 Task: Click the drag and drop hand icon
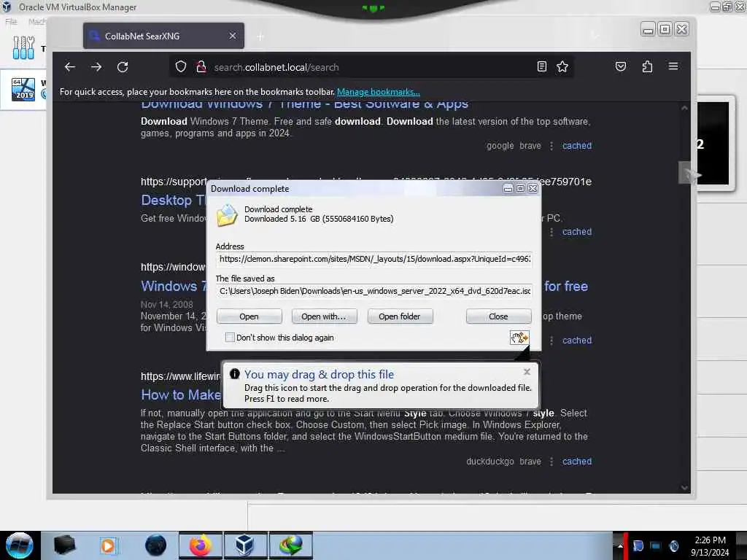519,338
